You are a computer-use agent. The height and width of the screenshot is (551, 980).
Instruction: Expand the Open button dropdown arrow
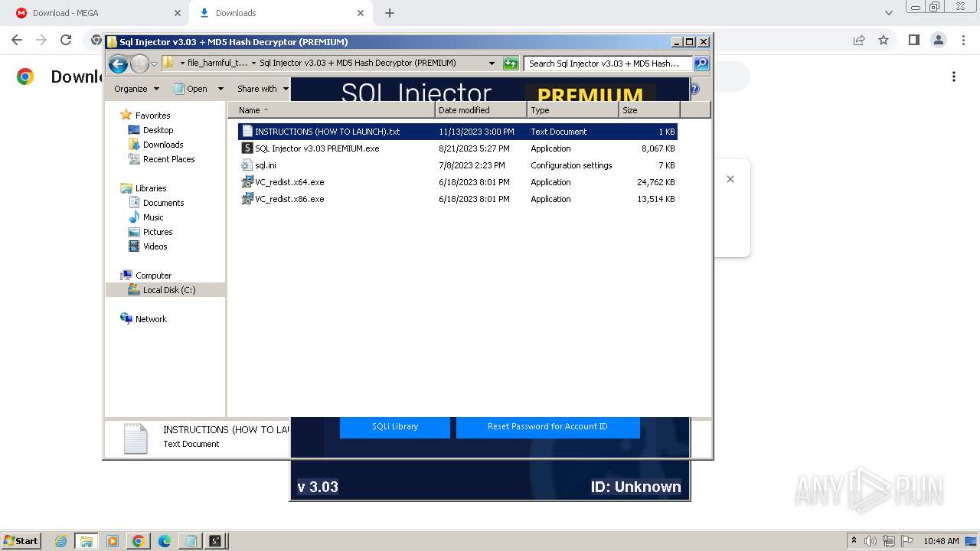pos(220,89)
